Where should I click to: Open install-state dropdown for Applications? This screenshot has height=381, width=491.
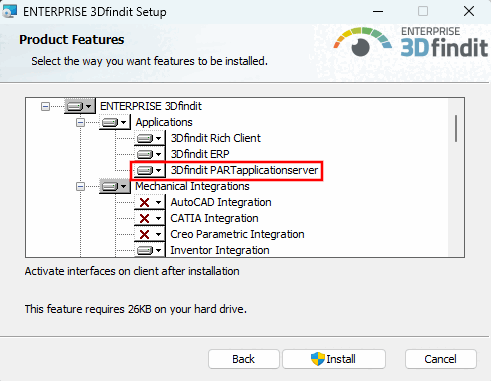(115, 122)
